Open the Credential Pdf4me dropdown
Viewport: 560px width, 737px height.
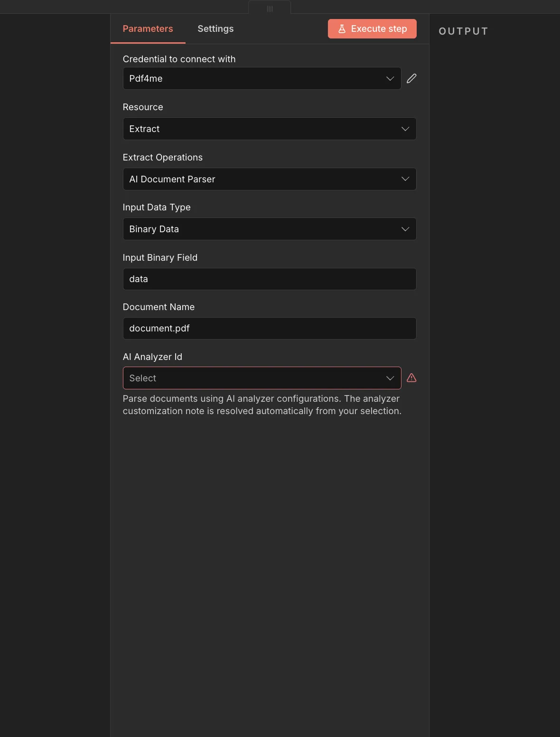tap(262, 78)
